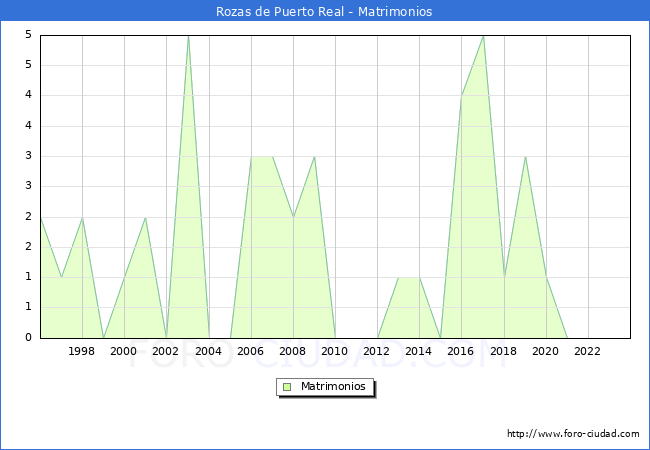Click the 2006 x-axis label
The height and width of the screenshot is (450, 650).
coord(250,351)
